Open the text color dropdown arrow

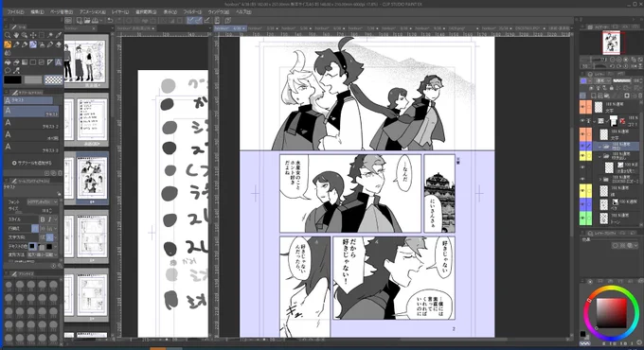coord(55,246)
